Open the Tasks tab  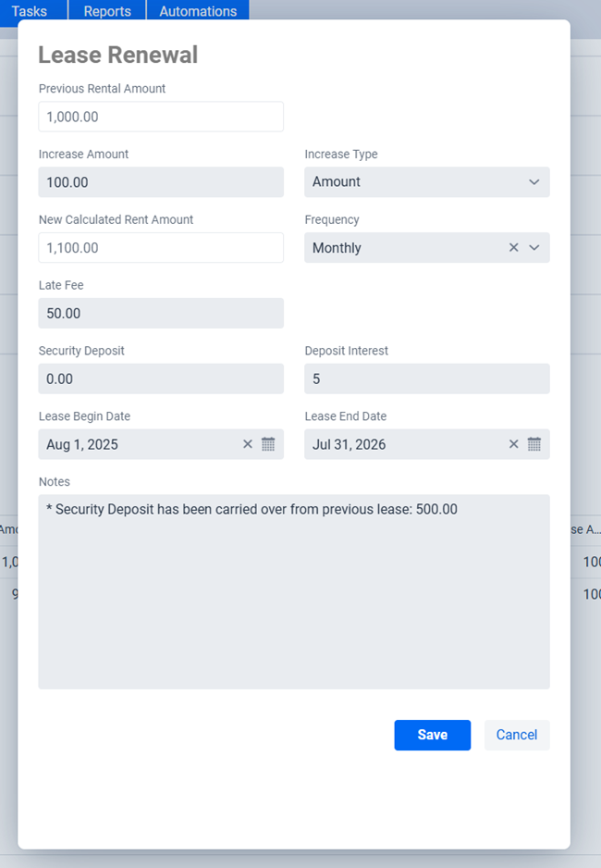(x=30, y=11)
